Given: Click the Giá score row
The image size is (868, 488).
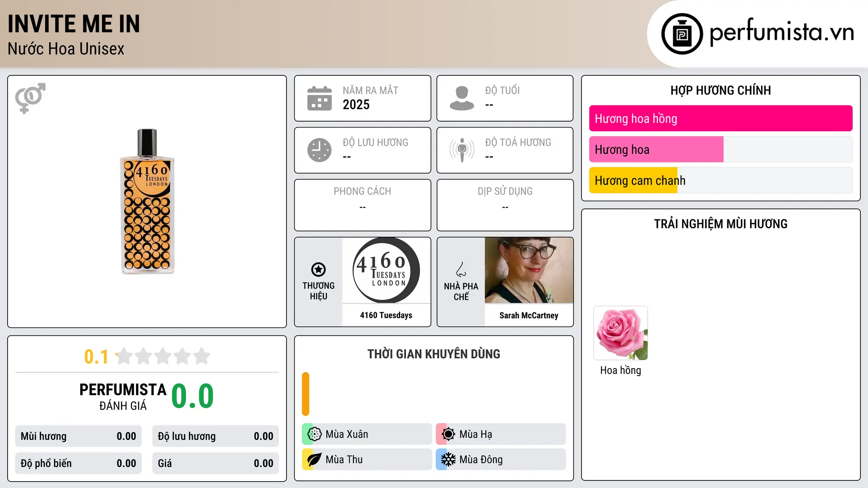Looking at the screenshot, I should (x=215, y=463).
